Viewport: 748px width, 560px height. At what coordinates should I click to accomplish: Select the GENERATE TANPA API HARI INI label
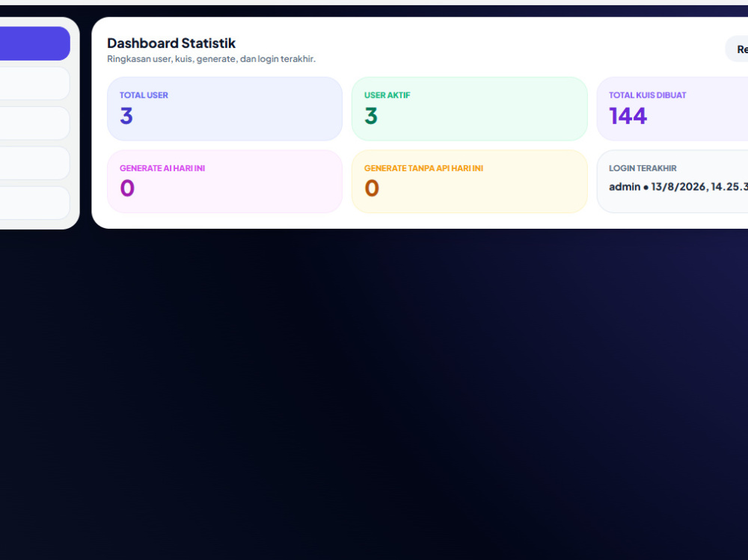423,168
